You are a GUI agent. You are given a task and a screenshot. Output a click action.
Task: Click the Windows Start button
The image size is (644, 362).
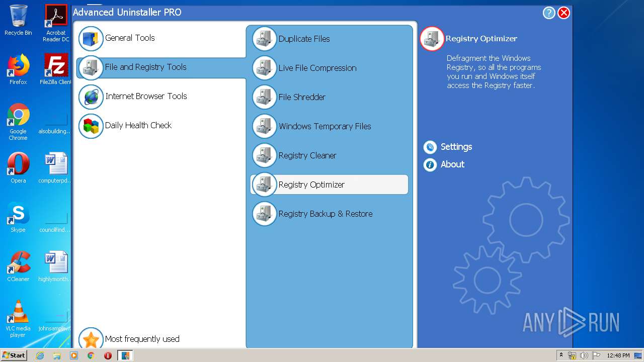(14, 355)
